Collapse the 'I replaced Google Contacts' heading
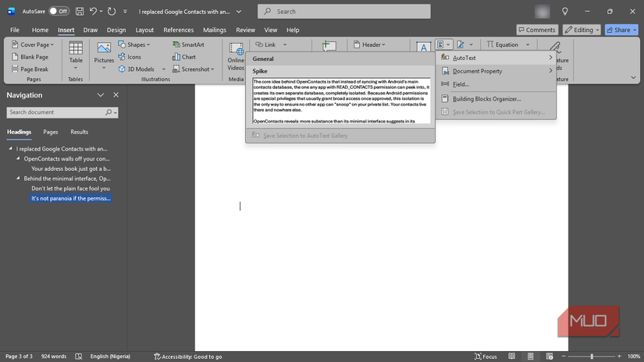Image resolution: width=644 pixels, height=362 pixels. [x=10, y=148]
